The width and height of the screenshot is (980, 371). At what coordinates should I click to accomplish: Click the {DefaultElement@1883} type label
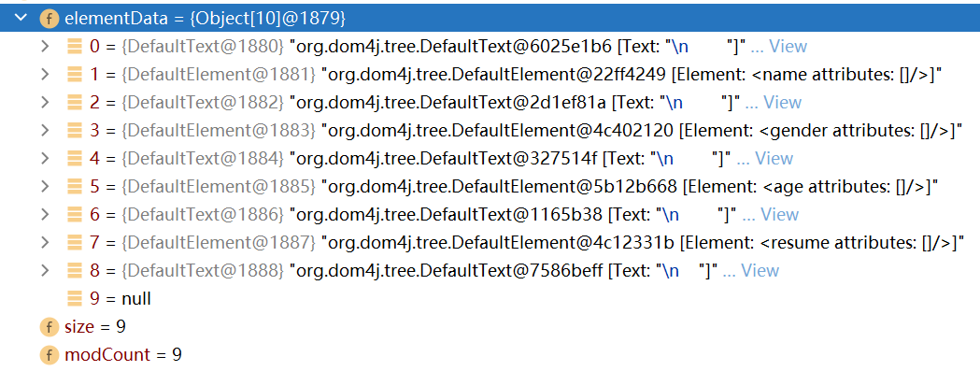219,131
